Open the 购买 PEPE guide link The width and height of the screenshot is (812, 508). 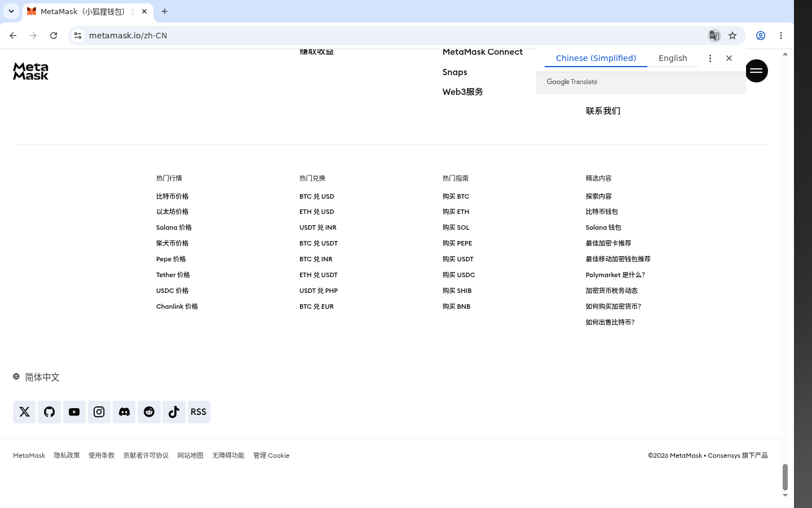coord(457,243)
